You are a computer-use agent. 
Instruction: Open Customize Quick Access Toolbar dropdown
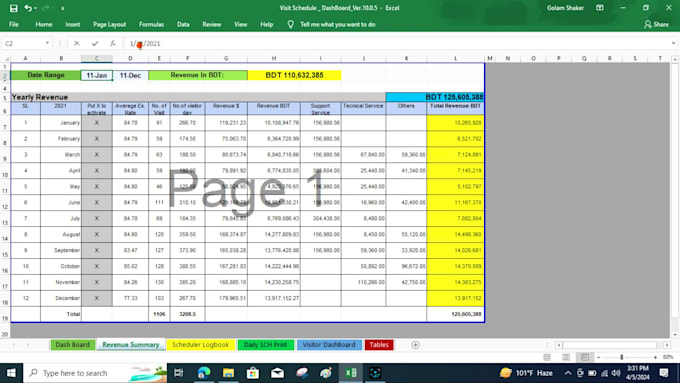pos(62,8)
